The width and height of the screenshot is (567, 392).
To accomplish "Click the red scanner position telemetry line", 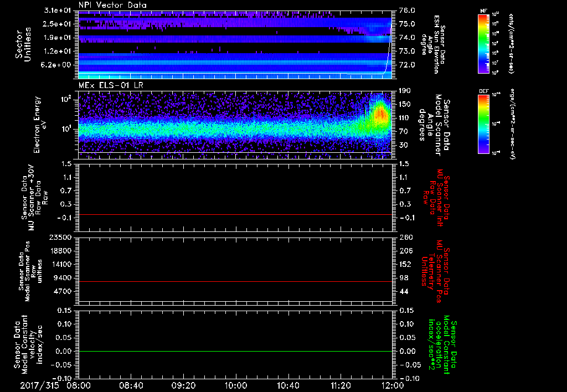I will point(235,282).
